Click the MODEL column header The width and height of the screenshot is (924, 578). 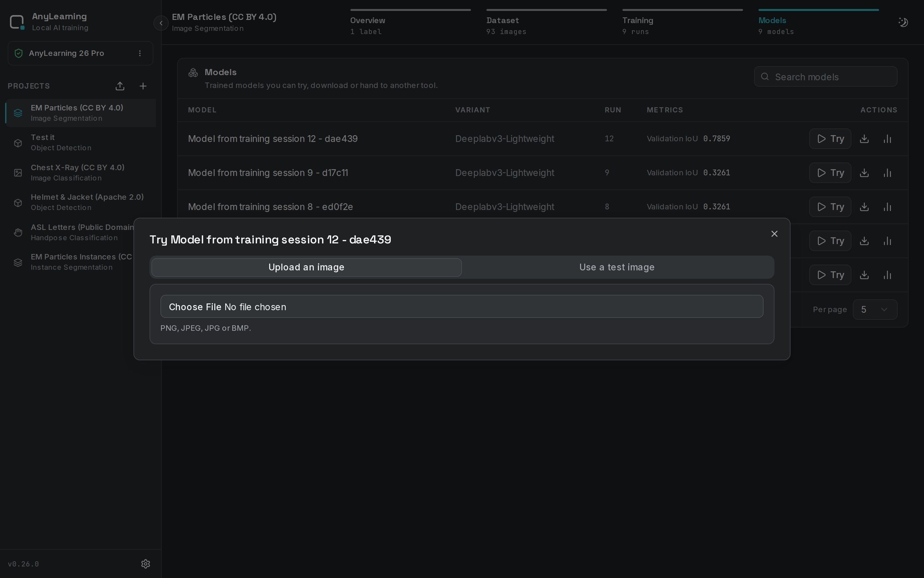pos(202,110)
